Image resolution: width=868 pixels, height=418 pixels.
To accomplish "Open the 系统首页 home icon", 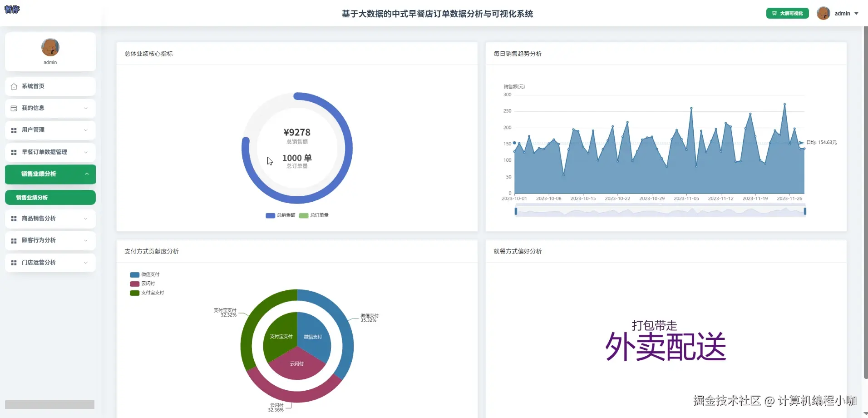I will click(x=14, y=86).
